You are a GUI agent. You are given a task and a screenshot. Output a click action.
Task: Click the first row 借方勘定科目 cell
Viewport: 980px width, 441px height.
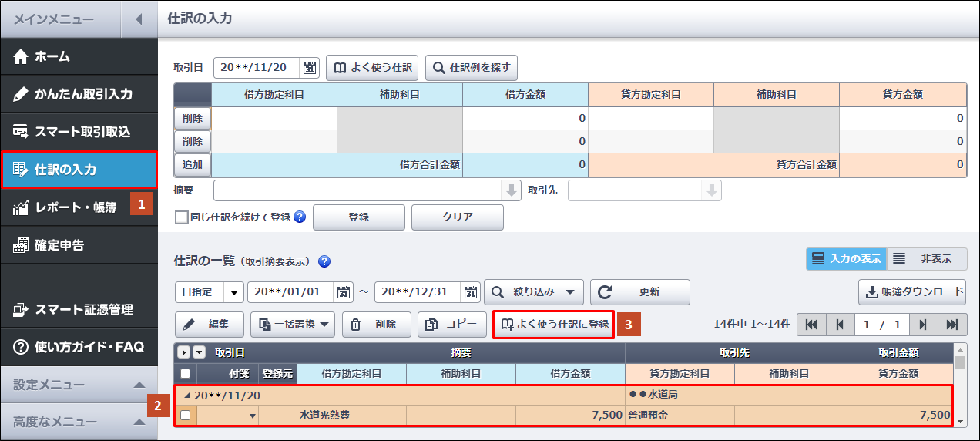pyautogui.click(x=274, y=118)
